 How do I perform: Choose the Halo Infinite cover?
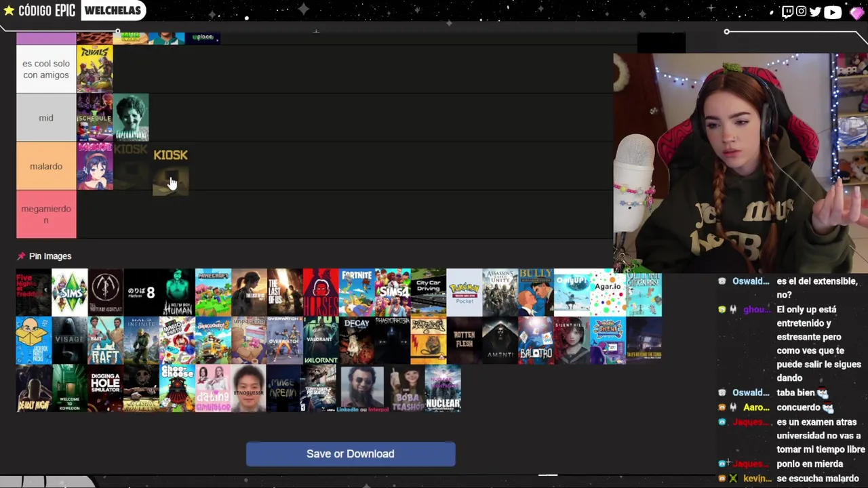(x=141, y=341)
